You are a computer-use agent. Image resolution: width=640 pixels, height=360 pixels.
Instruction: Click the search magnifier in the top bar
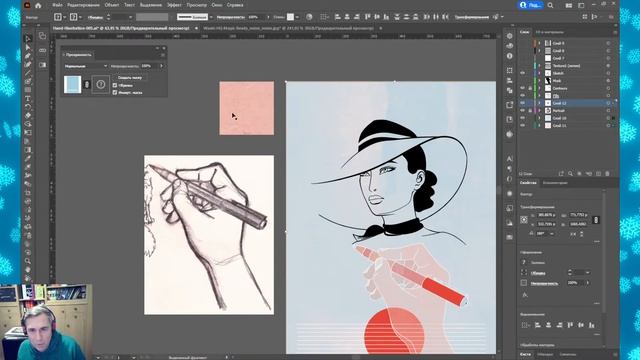click(551, 5)
